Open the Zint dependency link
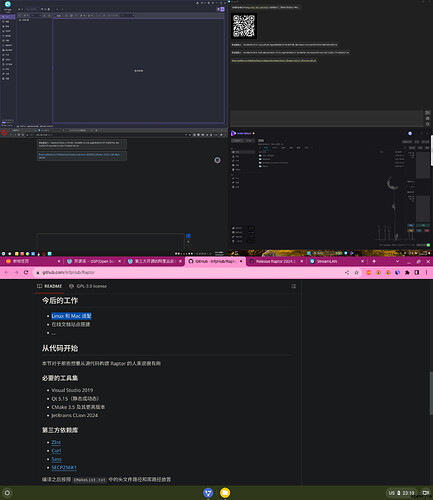This screenshot has height=500, width=433. coord(56,442)
